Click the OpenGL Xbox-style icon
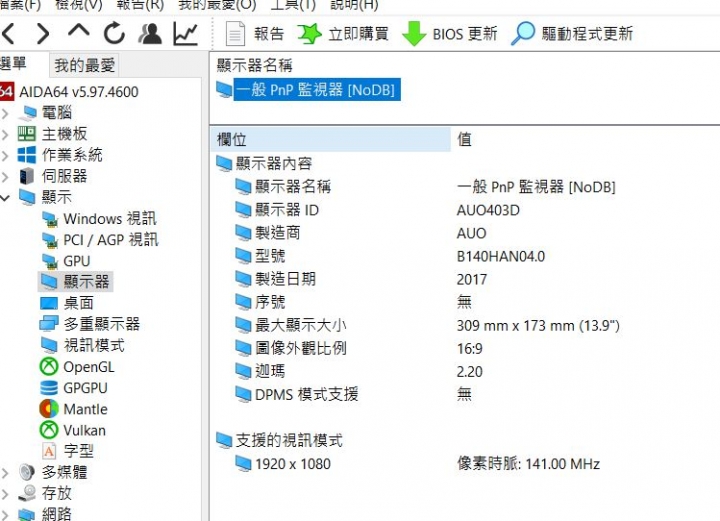720x521 pixels. pyautogui.click(x=49, y=366)
